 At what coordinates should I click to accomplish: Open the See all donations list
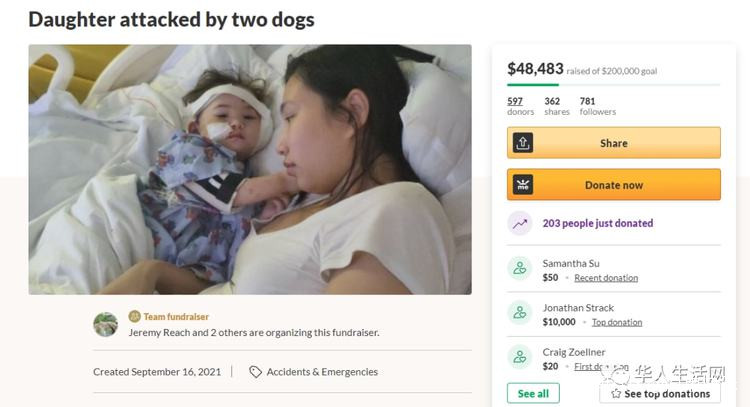pyautogui.click(x=533, y=394)
